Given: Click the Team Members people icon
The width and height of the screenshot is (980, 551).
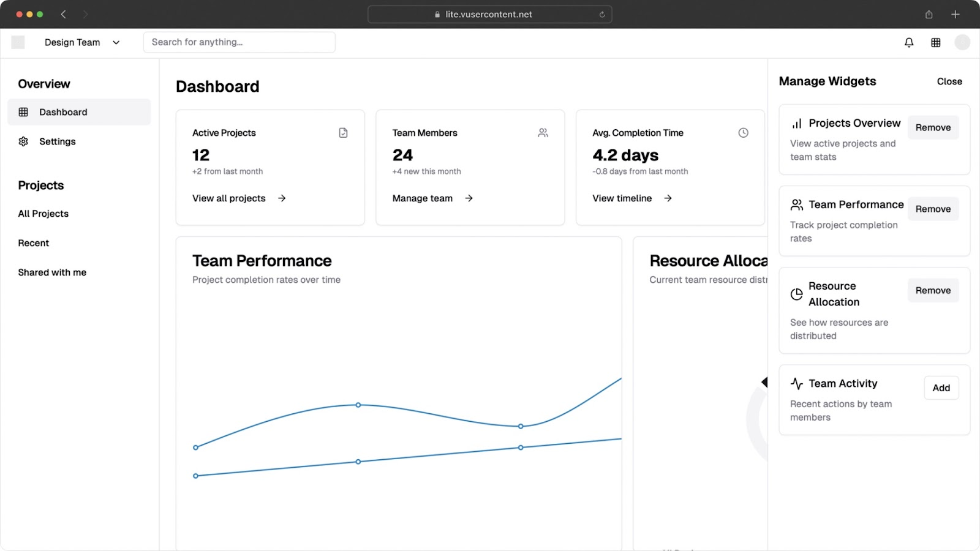Looking at the screenshot, I should (x=543, y=133).
